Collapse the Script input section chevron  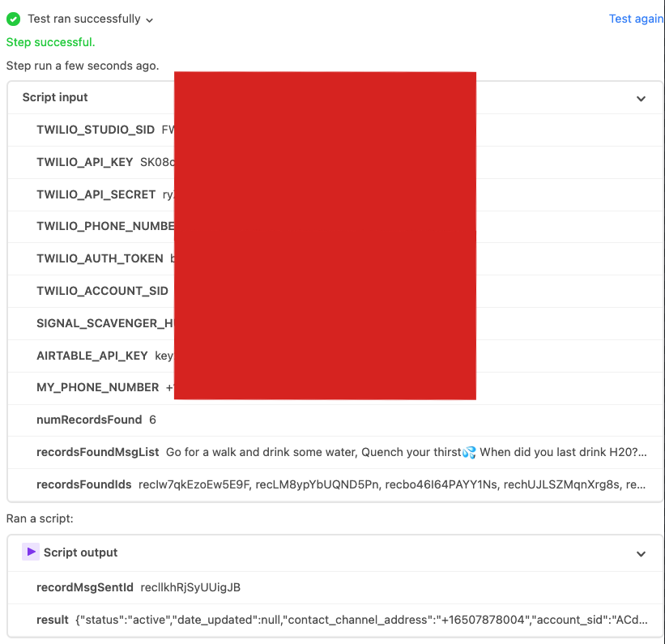pyautogui.click(x=641, y=98)
